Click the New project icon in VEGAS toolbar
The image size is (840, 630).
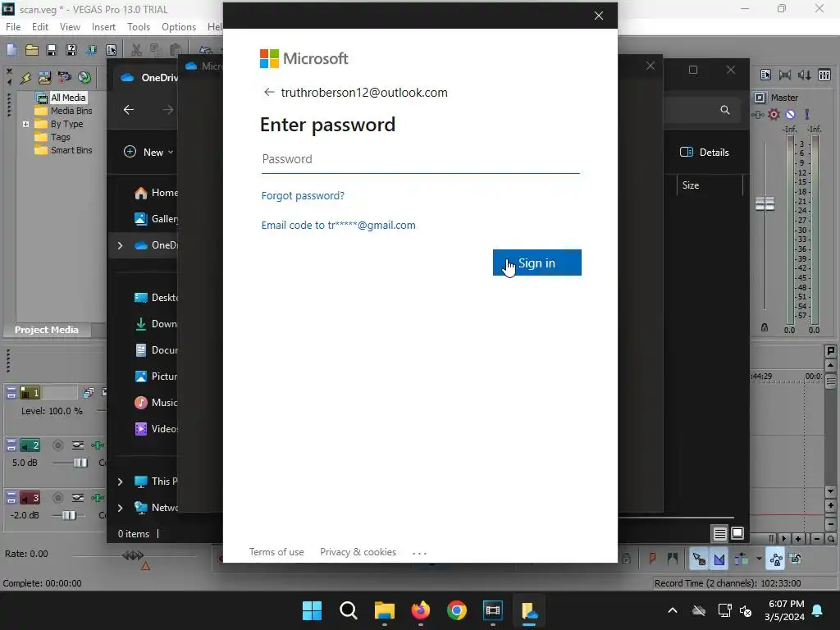click(11, 50)
